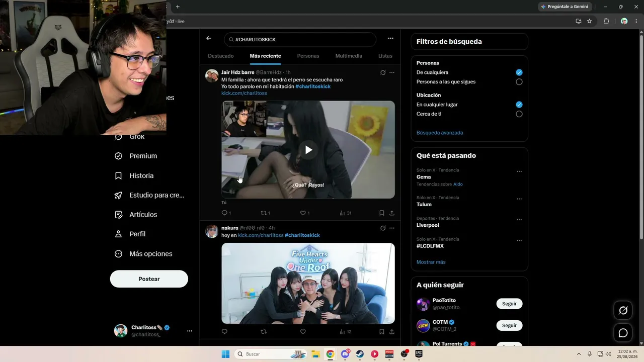Select 'Cerca de ti' location filter
The height and width of the screenshot is (362, 644).
click(x=519, y=114)
